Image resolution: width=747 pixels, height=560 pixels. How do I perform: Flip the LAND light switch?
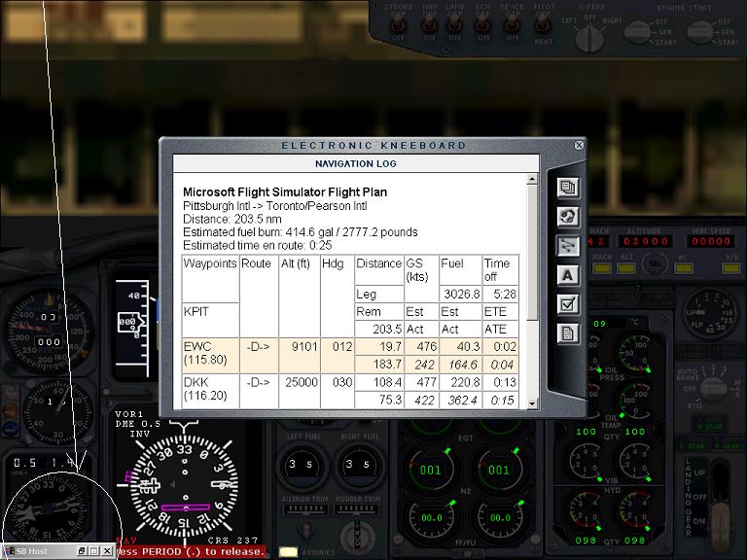tap(454, 24)
